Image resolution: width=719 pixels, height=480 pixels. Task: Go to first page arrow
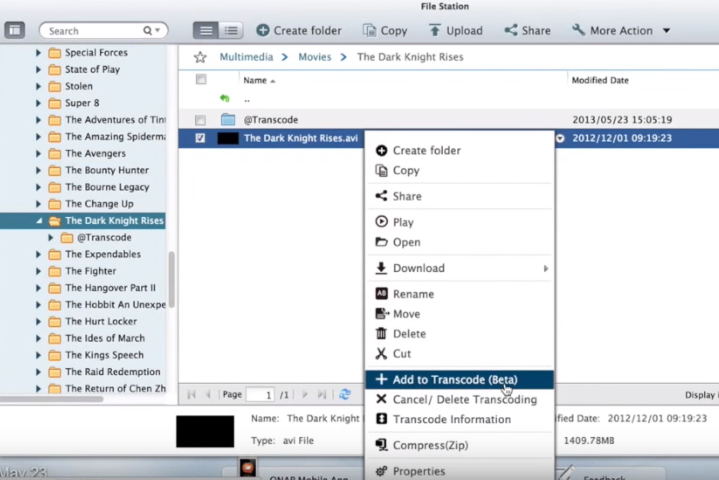click(x=192, y=394)
